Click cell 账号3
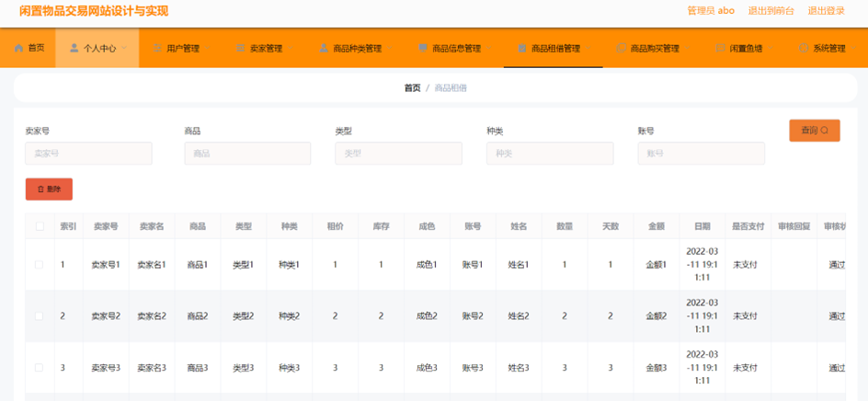868x401 pixels. [x=473, y=368]
